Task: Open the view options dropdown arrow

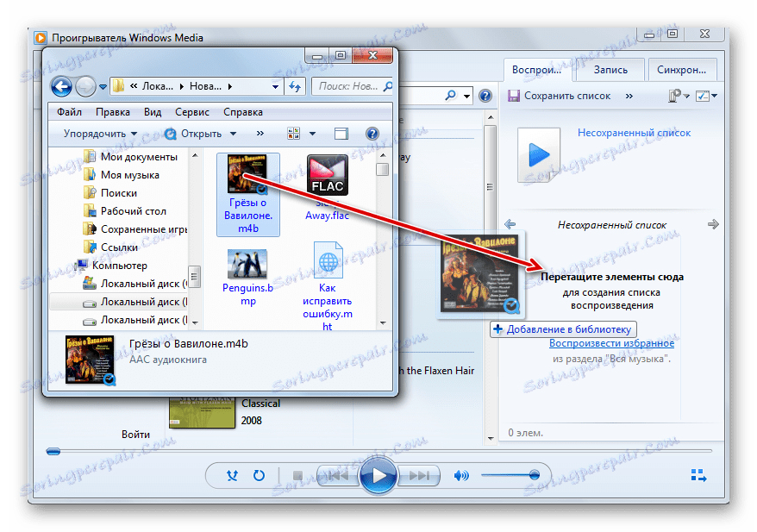Action: (x=312, y=134)
